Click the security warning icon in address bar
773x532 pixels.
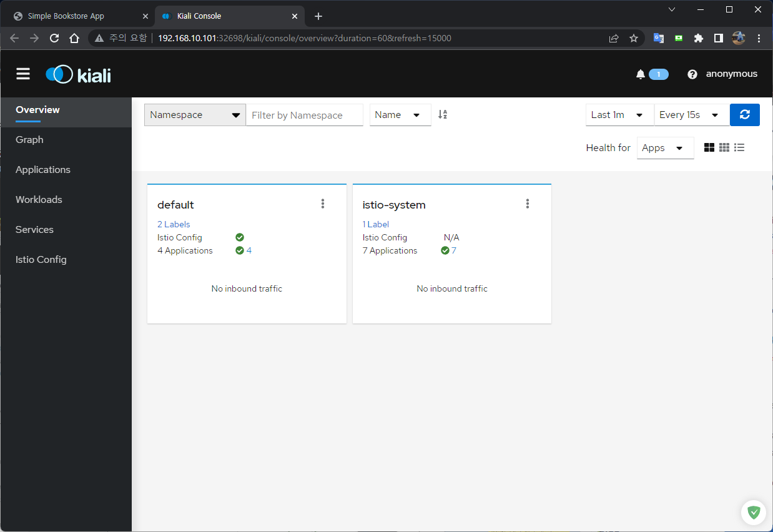point(99,38)
